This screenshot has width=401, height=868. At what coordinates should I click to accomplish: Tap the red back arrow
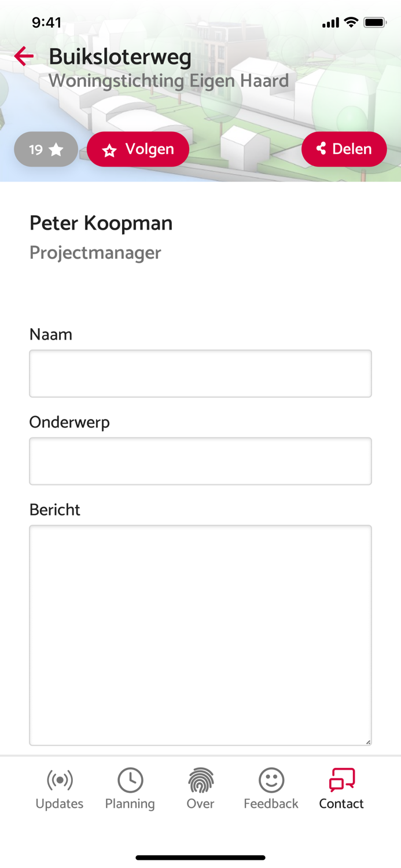point(23,56)
